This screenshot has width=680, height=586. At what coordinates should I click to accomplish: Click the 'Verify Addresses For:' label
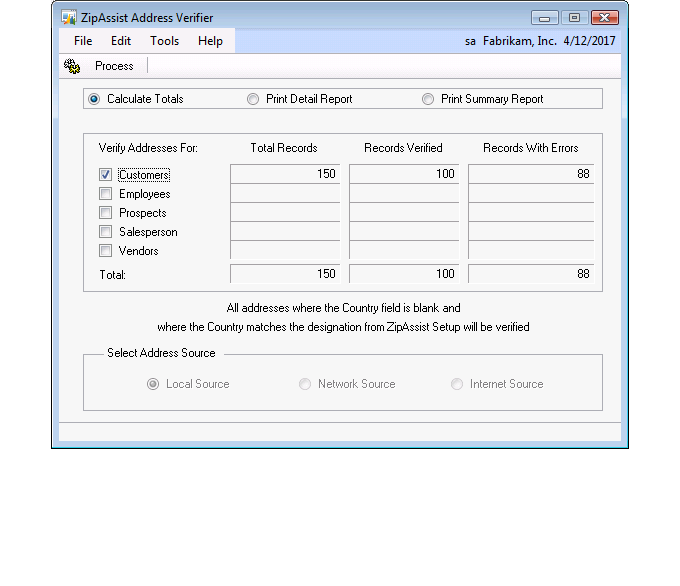148,148
